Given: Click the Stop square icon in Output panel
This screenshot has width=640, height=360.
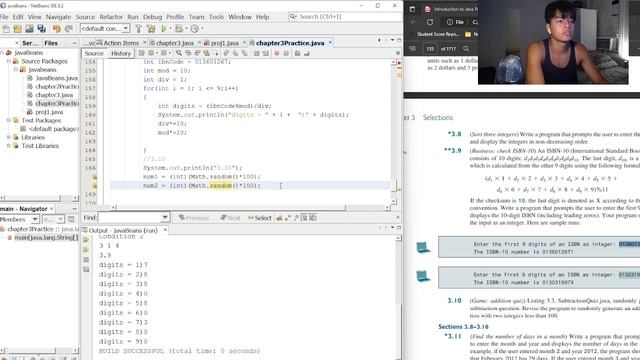Looking at the screenshot, I should click(86, 260).
